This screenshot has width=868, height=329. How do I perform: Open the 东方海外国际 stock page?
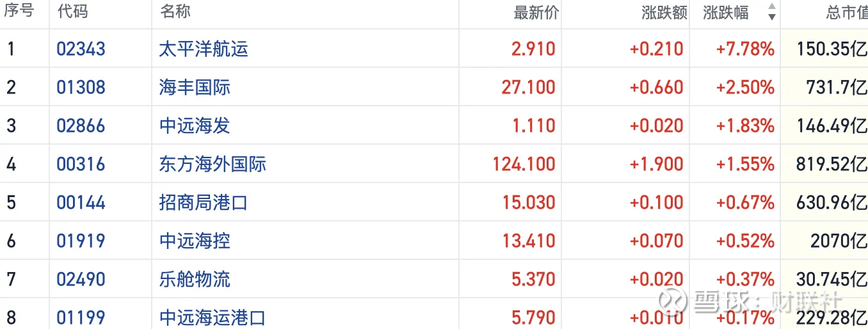click(213, 164)
